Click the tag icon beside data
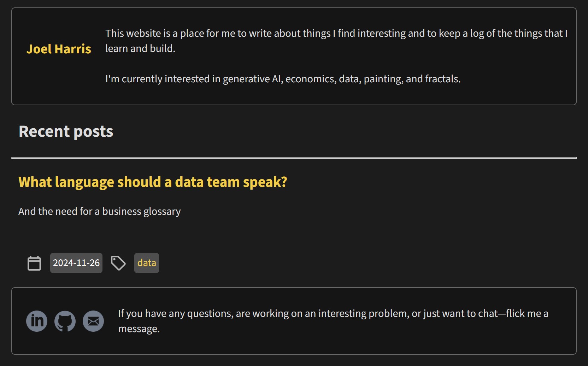 (118, 263)
